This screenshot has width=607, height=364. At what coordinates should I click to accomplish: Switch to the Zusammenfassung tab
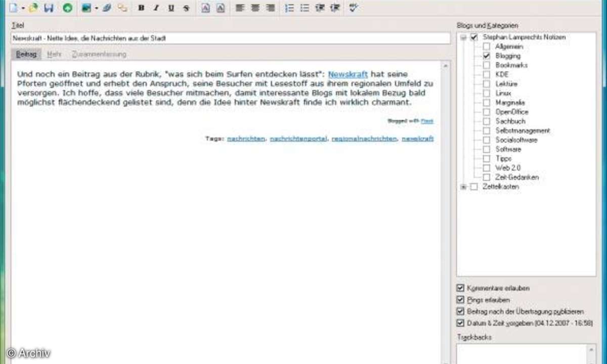point(99,54)
